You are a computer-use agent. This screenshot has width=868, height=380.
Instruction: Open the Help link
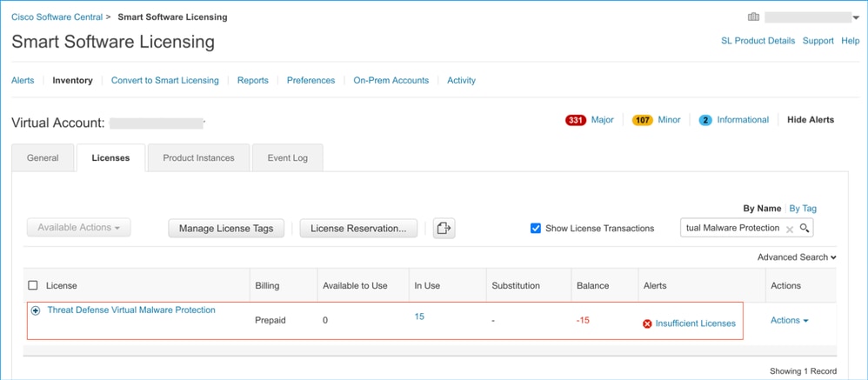coord(851,41)
